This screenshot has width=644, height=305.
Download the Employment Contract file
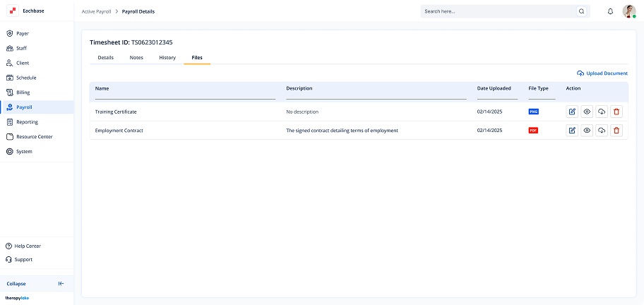pos(602,131)
